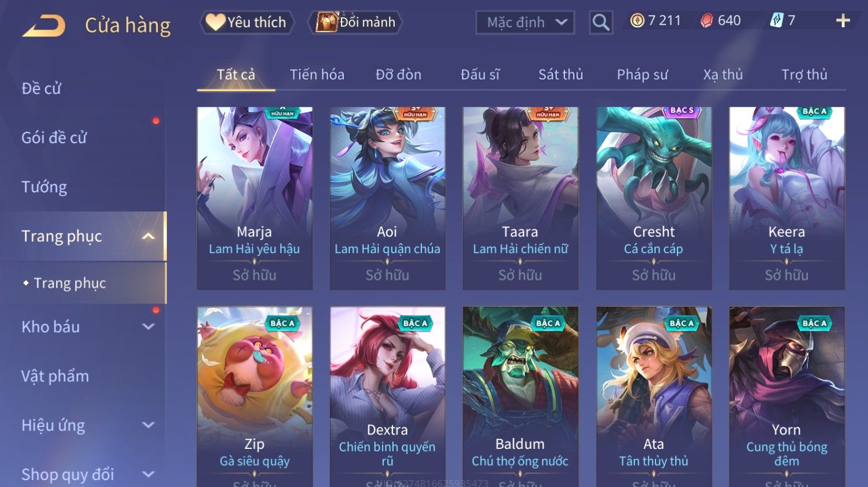The width and height of the screenshot is (868, 487).
Task: Open Tướng in the sidebar
Action: pos(44,187)
